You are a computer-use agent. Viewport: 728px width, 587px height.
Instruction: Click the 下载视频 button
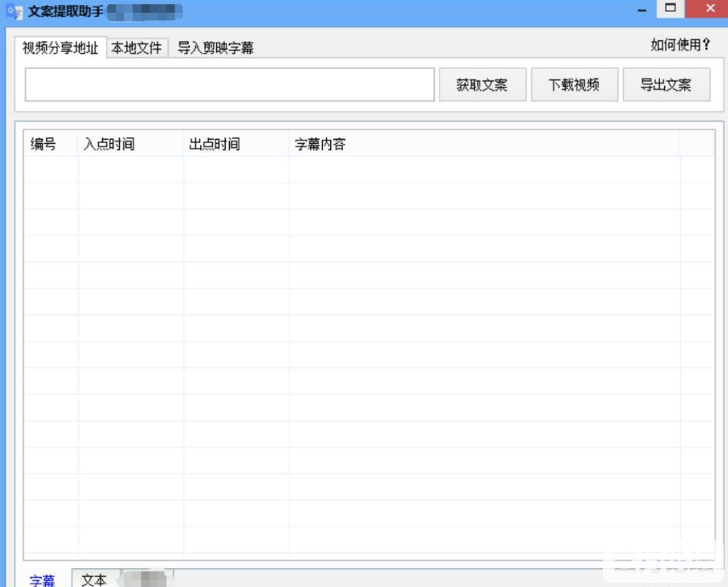tap(575, 84)
